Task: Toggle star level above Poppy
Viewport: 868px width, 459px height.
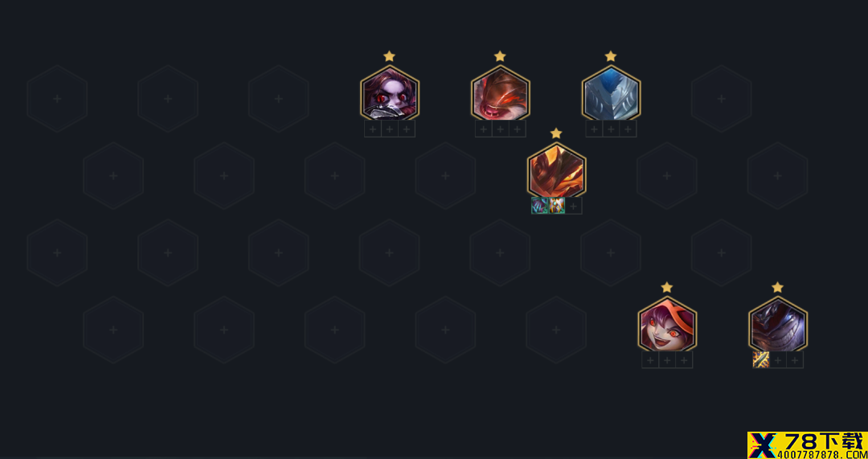Action: 389,56
